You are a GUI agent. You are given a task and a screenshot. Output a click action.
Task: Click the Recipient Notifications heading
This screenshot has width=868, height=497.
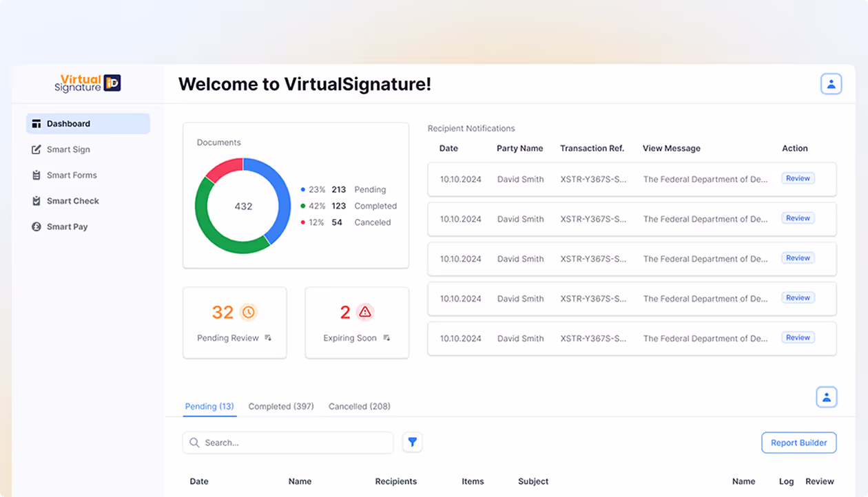(x=471, y=128)
